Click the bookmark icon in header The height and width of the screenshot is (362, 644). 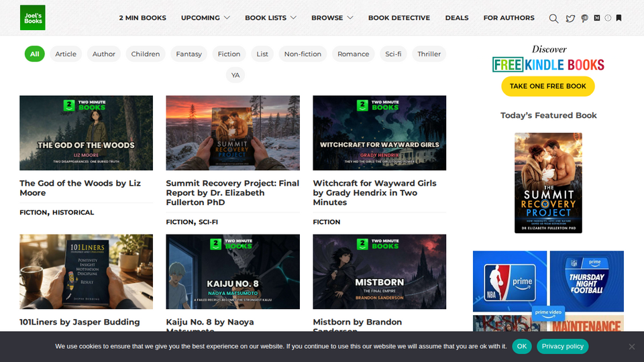click(x=619, y=17)
